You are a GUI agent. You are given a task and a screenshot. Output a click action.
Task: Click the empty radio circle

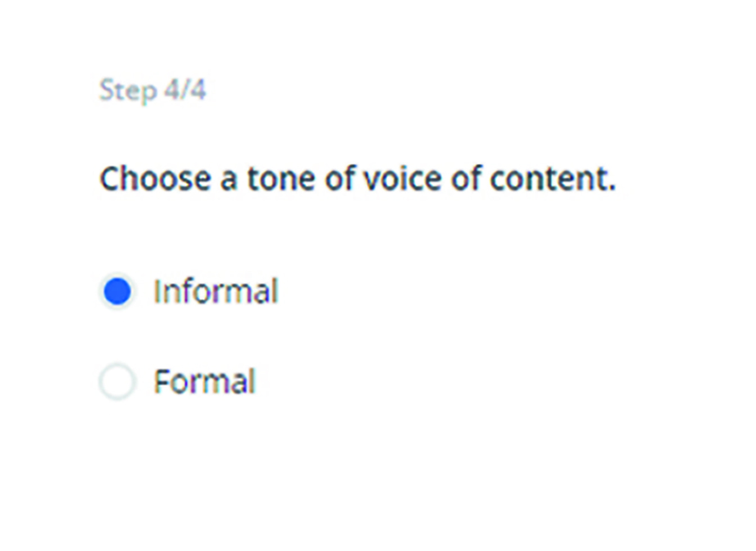pos(118,381)
